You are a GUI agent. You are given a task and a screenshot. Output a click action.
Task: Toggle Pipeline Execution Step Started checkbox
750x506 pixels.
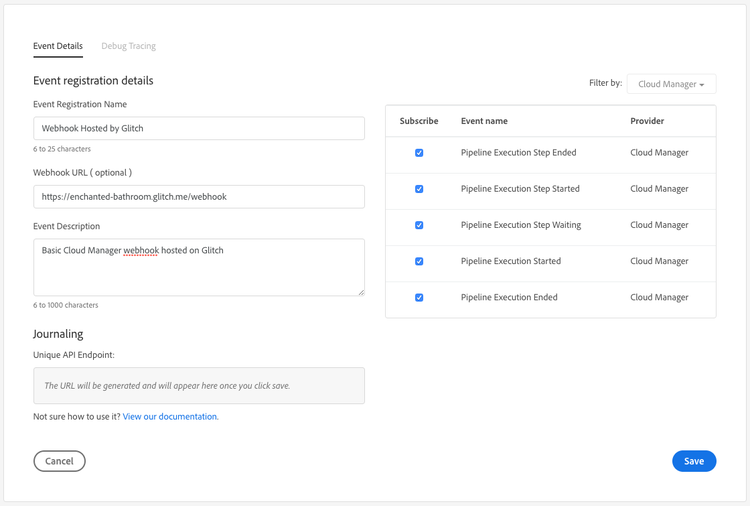pyautogui.click(x=419, y=189)
